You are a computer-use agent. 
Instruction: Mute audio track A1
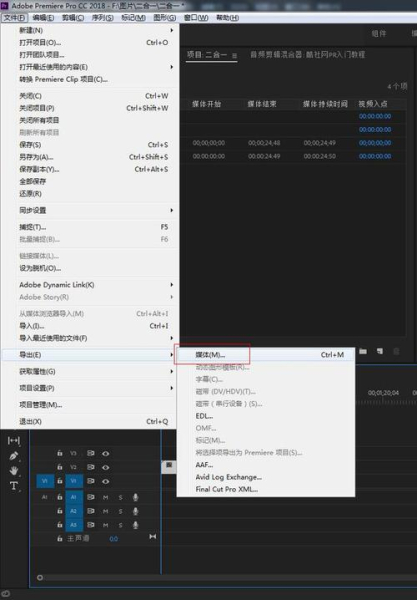click(106, 497)
